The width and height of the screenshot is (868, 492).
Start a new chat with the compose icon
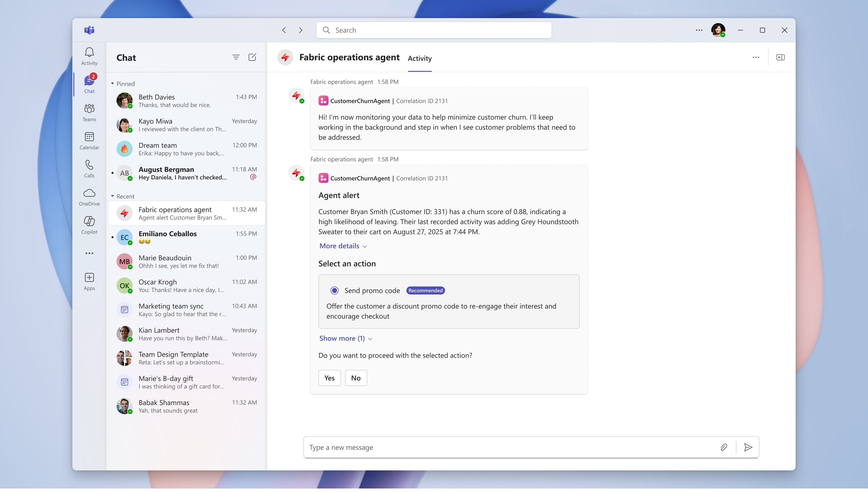[x=252, y=57]
